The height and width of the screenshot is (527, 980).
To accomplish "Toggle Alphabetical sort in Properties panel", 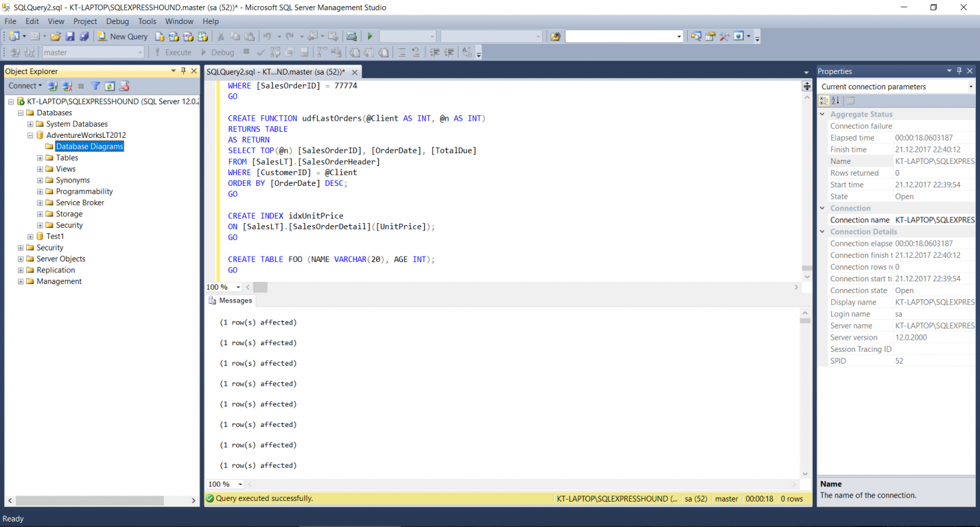I will [835, 100].
